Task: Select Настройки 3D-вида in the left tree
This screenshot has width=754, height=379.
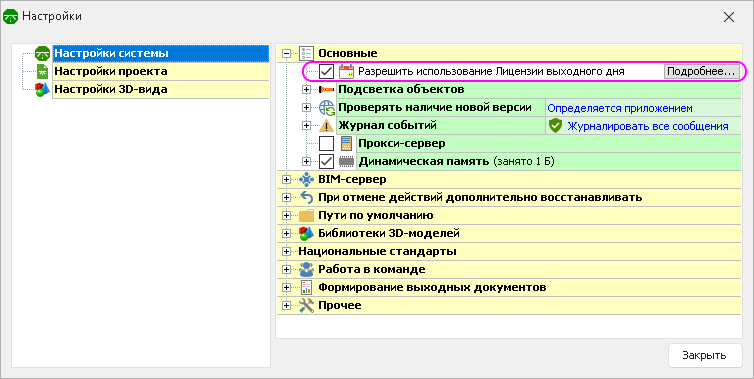Action: point(111,89)
